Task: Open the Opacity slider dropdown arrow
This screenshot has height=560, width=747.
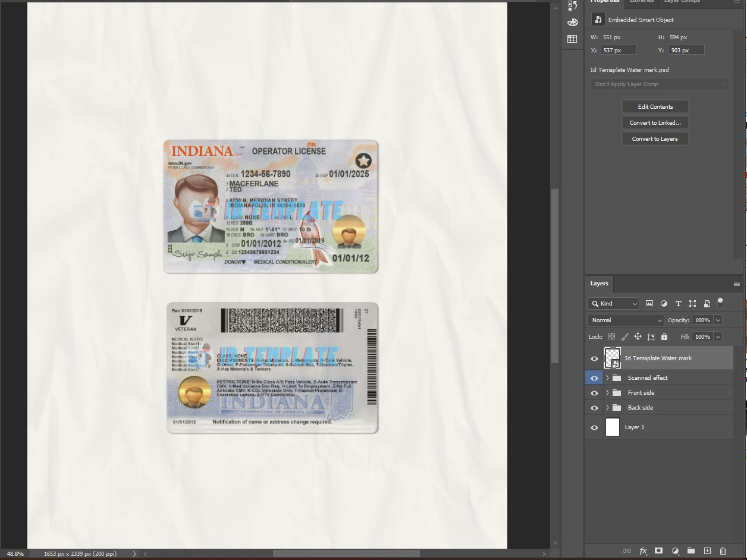Action: (x=718, y=320)
